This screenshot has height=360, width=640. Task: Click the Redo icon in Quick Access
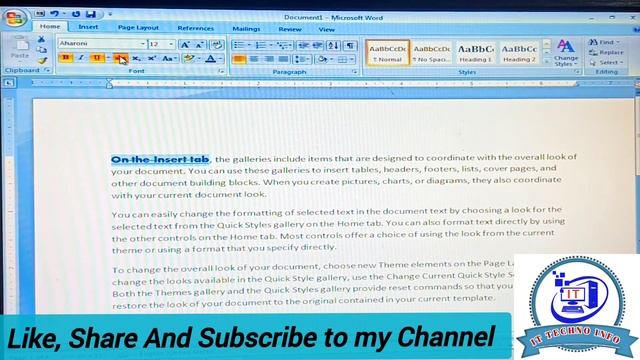pyautogui.click(x=76, y=14)
